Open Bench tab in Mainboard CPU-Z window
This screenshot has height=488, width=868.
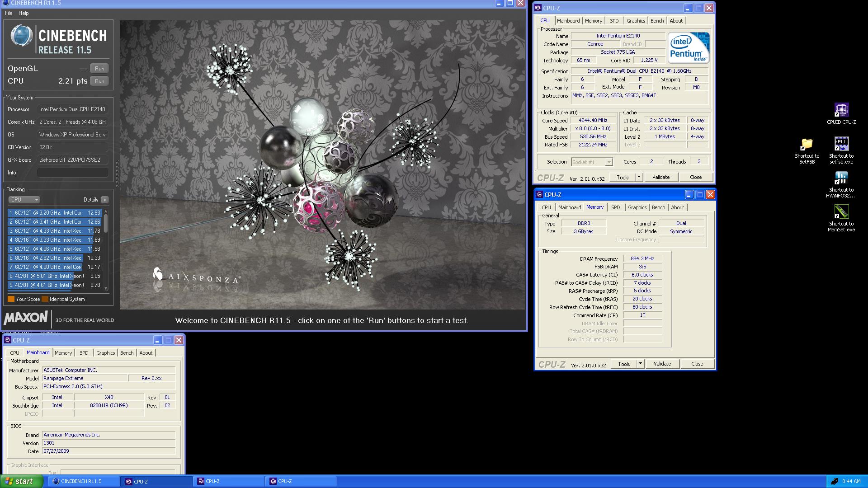(x=127, y=353)
